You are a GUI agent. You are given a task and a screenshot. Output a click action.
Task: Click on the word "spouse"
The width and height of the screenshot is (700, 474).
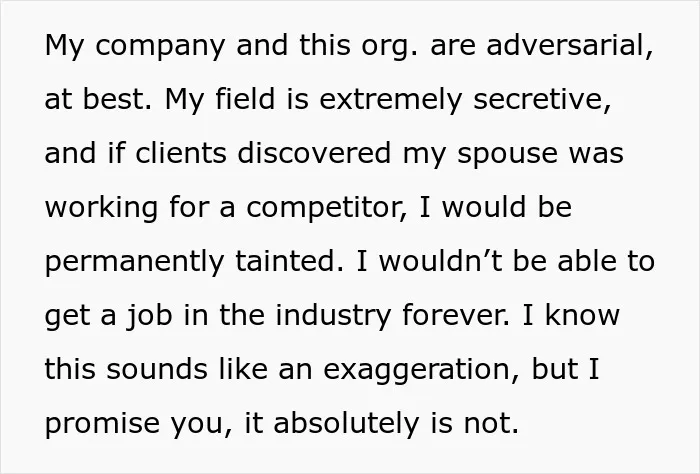coord(508,155)
